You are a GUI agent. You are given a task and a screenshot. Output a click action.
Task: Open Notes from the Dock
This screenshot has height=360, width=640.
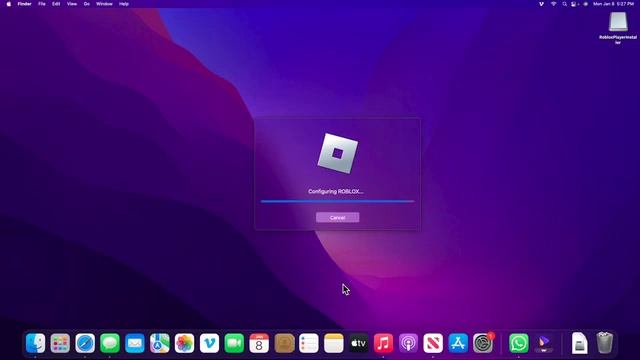(334, 343)
